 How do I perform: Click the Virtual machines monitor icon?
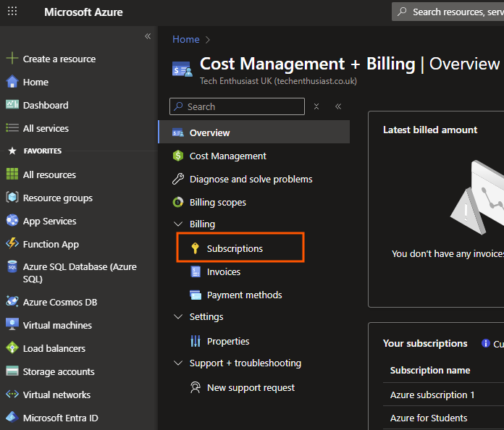[12, 325]
